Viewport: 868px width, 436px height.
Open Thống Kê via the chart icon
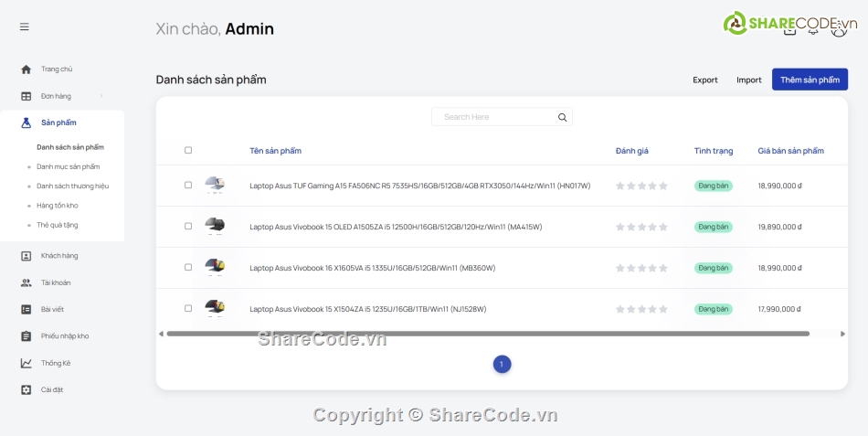click(26, 364)
